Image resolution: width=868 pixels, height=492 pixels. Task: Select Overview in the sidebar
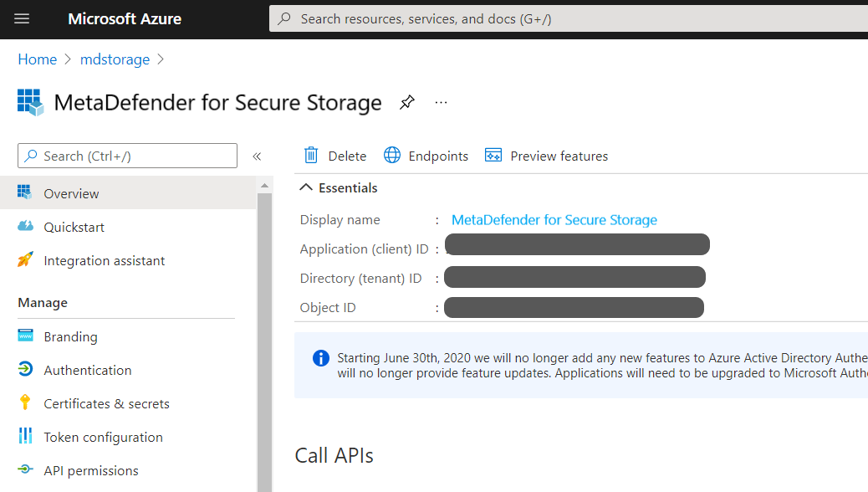pos(128,192)
